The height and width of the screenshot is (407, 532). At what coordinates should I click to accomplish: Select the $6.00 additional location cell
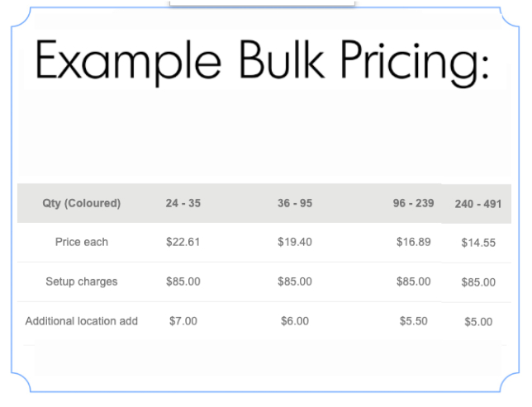click(x=295, y=320)
